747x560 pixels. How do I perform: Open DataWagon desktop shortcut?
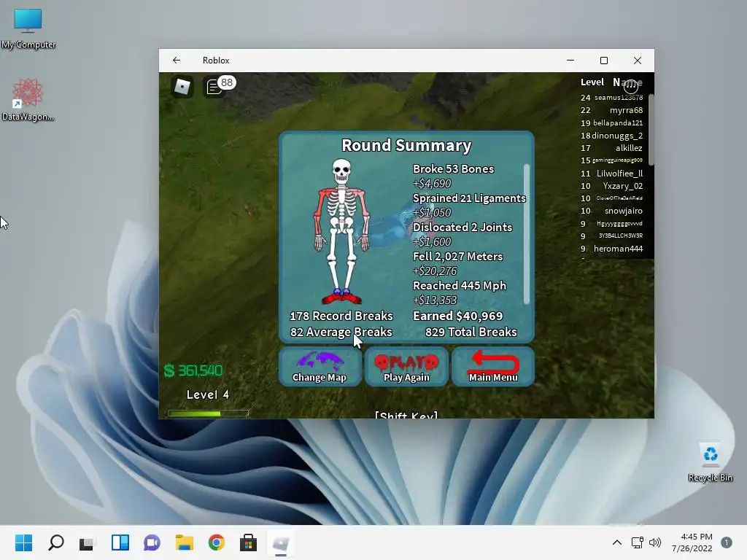coord(28,100)
